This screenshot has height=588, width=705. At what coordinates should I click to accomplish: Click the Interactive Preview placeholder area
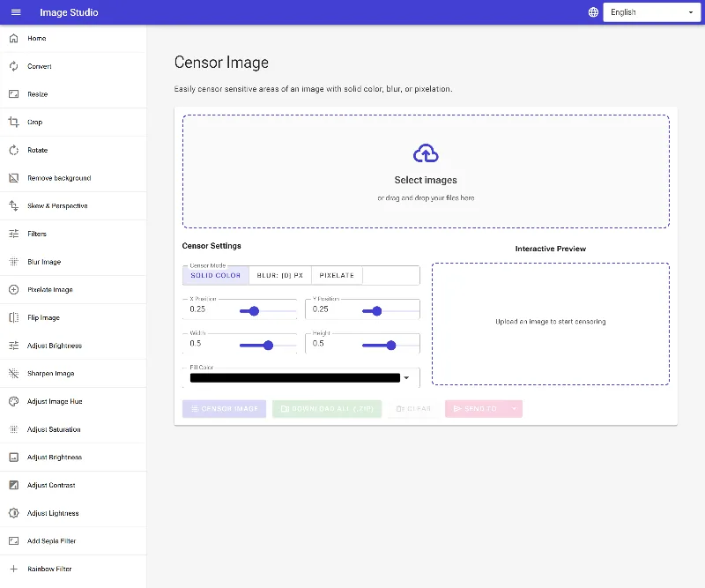click(x=550, y=324)
